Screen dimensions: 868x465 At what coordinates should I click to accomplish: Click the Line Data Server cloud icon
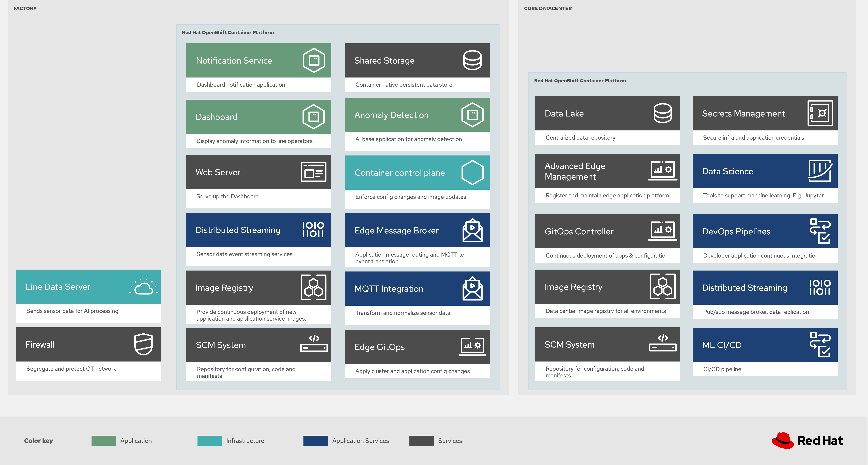coord(144,287)
